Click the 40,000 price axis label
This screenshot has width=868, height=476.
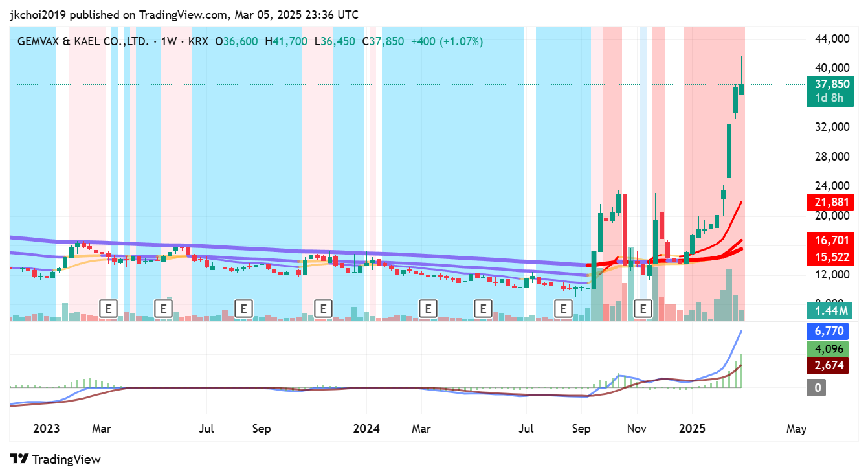click(832, 68)
